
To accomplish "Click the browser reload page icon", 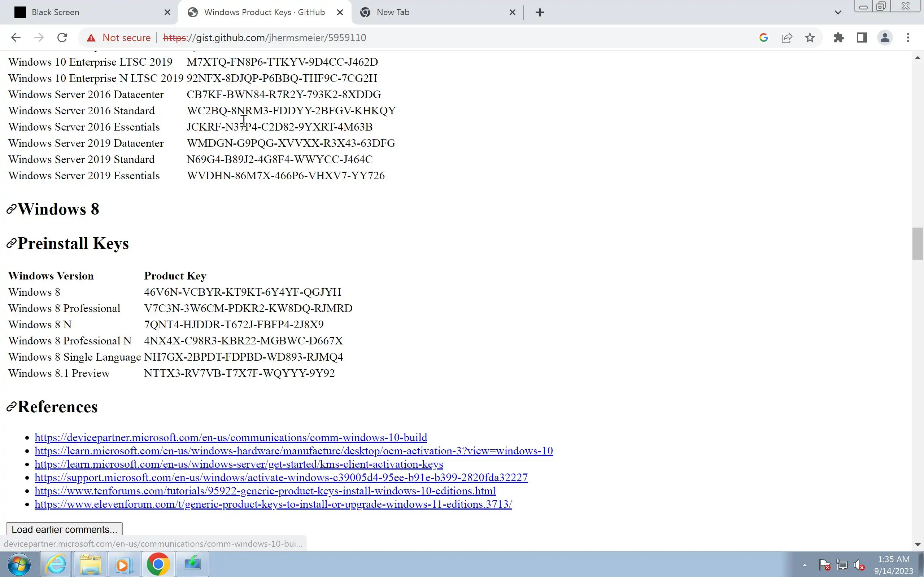I will pos(62,38).
